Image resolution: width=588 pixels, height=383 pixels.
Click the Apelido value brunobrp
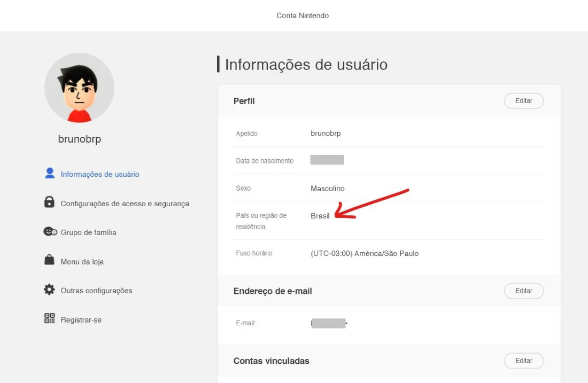click(x=326, y=134)
